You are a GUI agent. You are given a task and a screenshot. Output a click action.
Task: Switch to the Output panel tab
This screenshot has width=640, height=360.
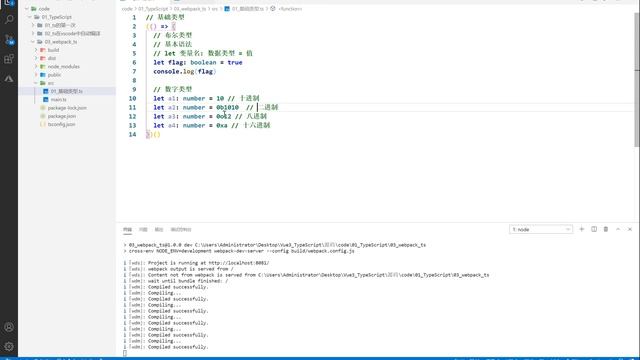coord(159,229)
